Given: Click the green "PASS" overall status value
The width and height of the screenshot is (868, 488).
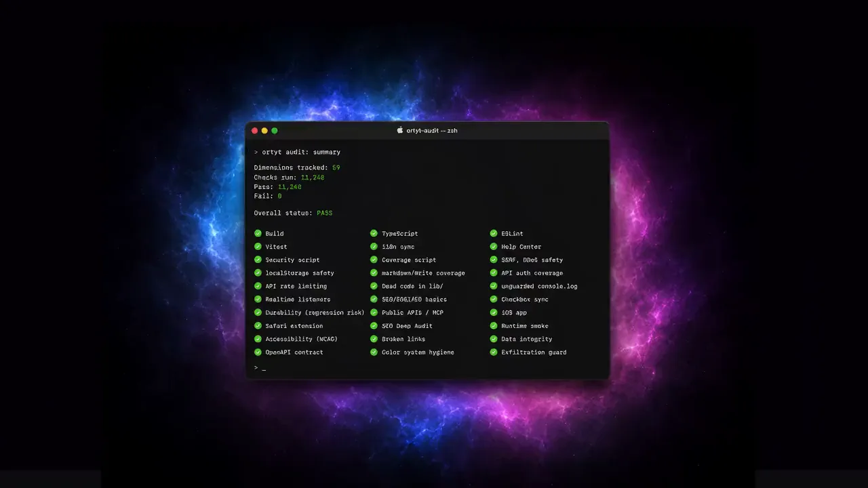Looking at the screenshot, I should coord(325,213).
